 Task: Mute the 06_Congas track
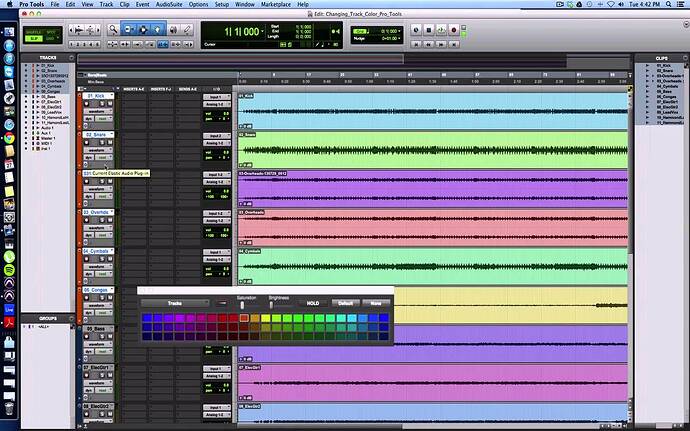pyautogui.click(x=110, y=298)
